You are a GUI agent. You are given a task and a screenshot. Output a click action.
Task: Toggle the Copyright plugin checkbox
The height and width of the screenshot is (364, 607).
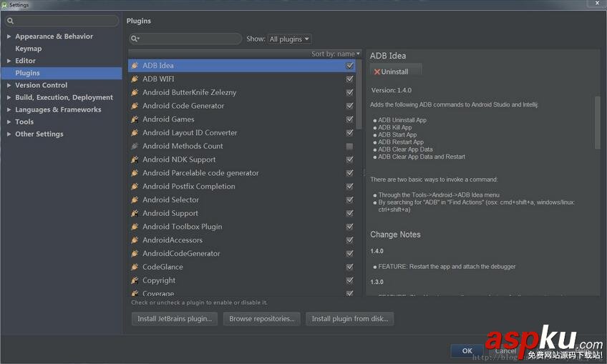tap(349, 280)
